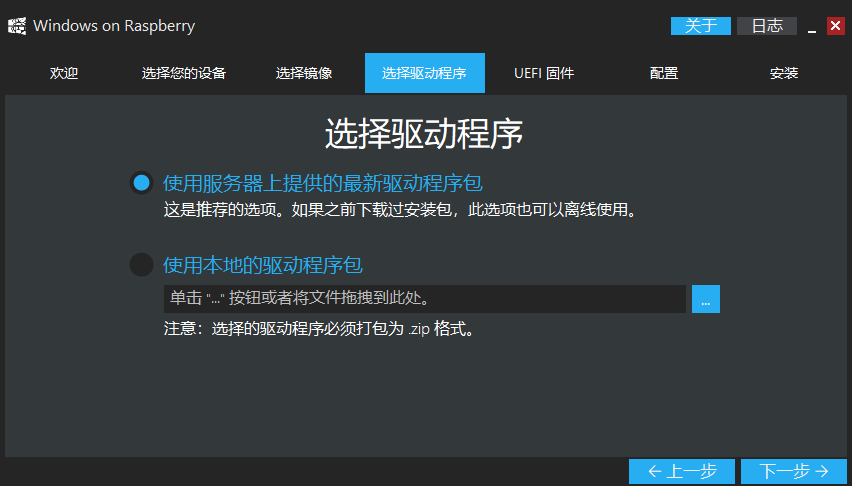852x486 pixels.
Task: Proceed with the 下一步 button
Action: click(794, 471)
